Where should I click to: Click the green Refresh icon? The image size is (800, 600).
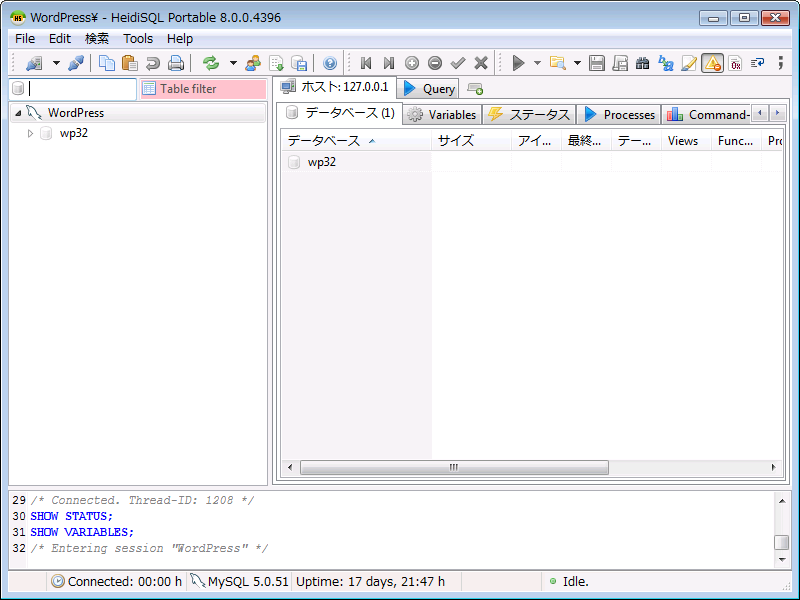211,63
